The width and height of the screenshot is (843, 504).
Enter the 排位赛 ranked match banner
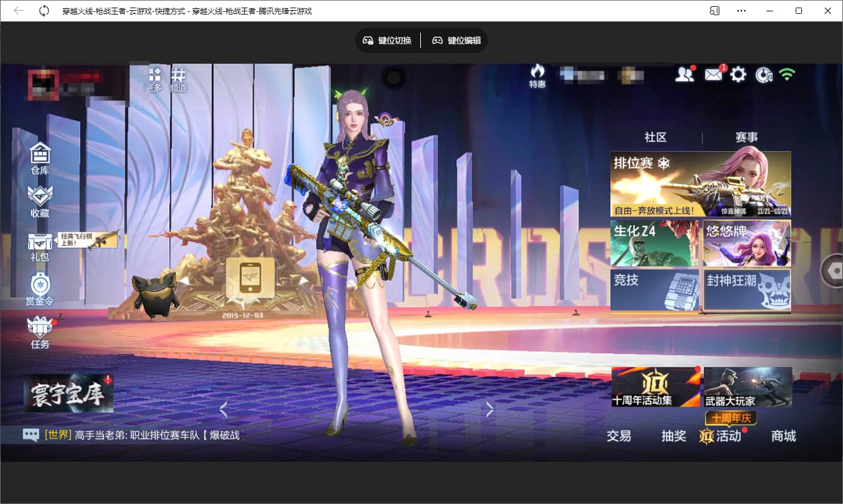pos(700,184)
